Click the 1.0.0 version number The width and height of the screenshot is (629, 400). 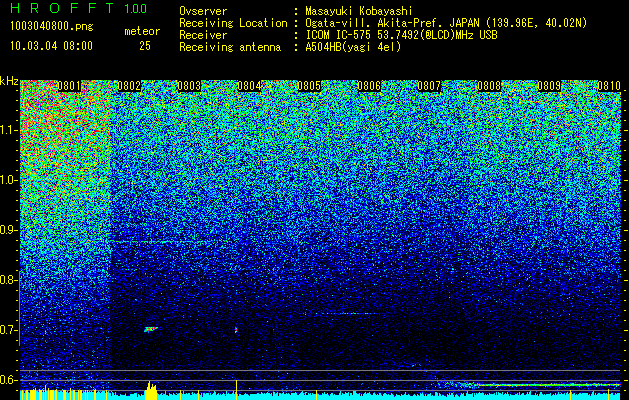click(x=135, y=9)
